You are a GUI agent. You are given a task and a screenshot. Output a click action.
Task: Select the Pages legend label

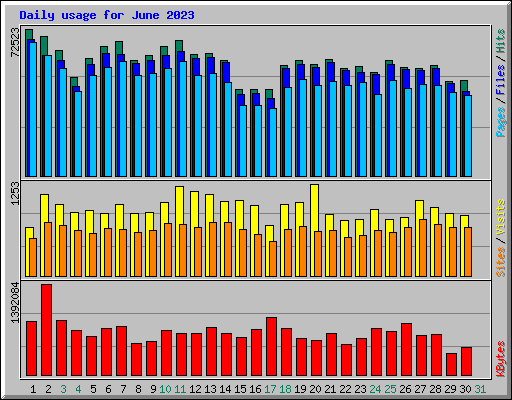tap(501, 122)
